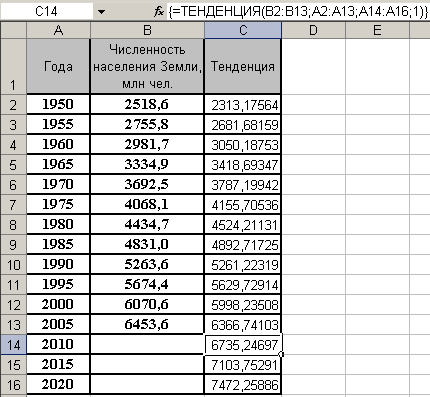Viewport: 430px width, 397px height.
Task: Select cell with year 1975
Action: tap(58, 205)
